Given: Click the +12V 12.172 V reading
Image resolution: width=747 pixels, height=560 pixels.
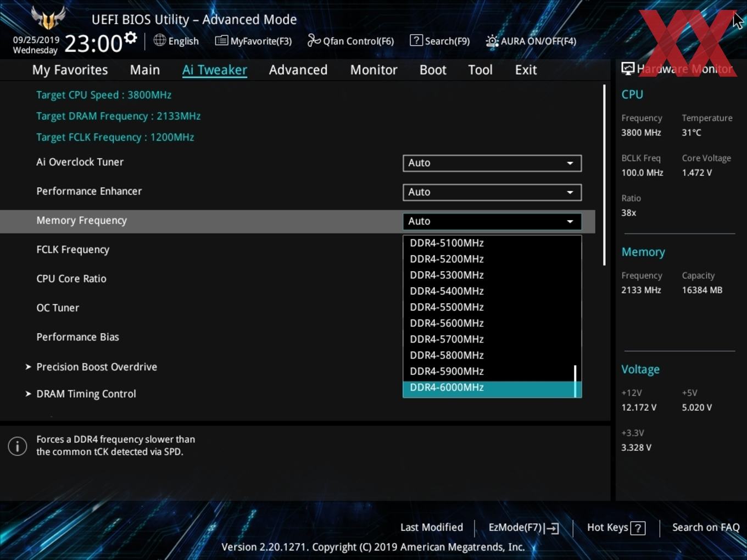Looking at the screenshot, I should pos(639,407).
